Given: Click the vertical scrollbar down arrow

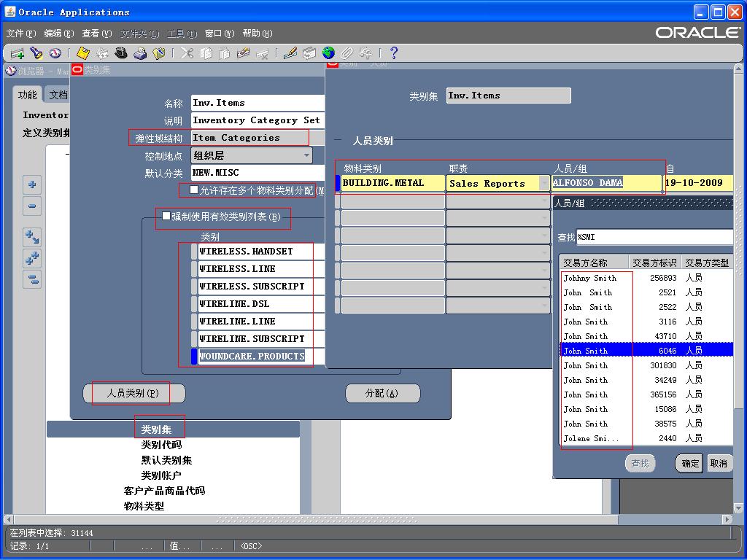Looking at the screenshot, I should (738, 508).
